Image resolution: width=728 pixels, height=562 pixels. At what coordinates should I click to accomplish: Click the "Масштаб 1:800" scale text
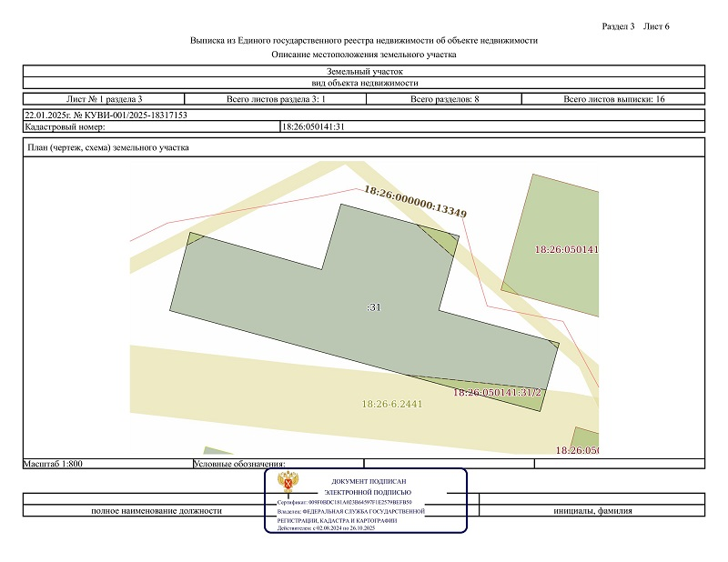[54, 464]
